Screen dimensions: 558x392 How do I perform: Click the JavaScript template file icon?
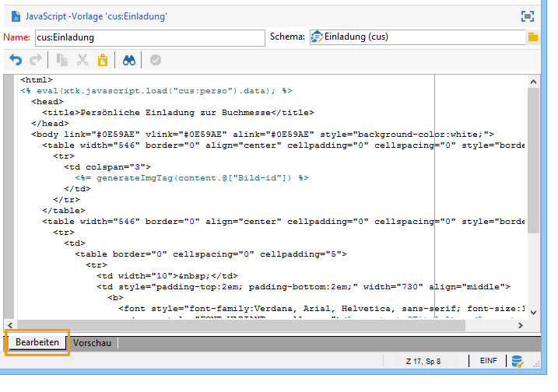(16, 16)
